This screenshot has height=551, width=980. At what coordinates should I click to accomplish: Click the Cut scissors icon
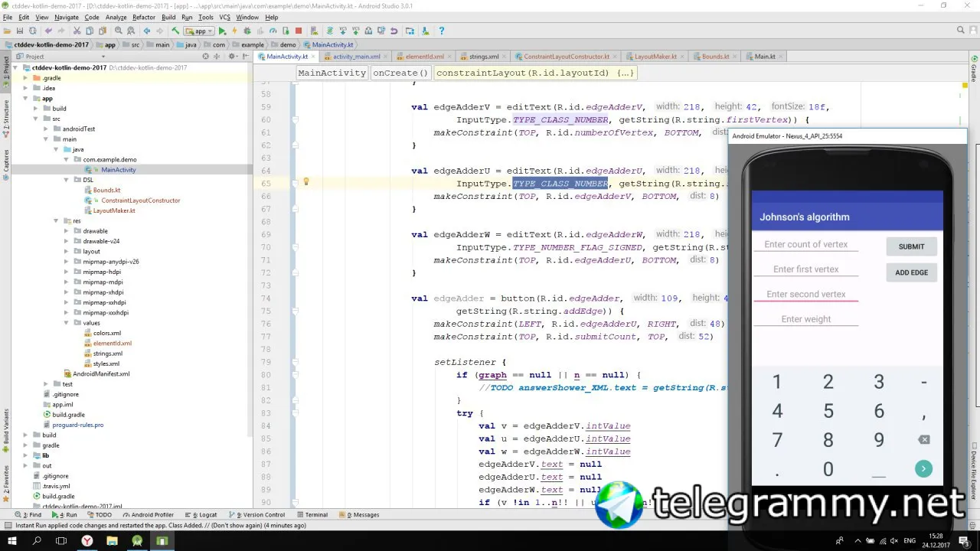[77, 31]
